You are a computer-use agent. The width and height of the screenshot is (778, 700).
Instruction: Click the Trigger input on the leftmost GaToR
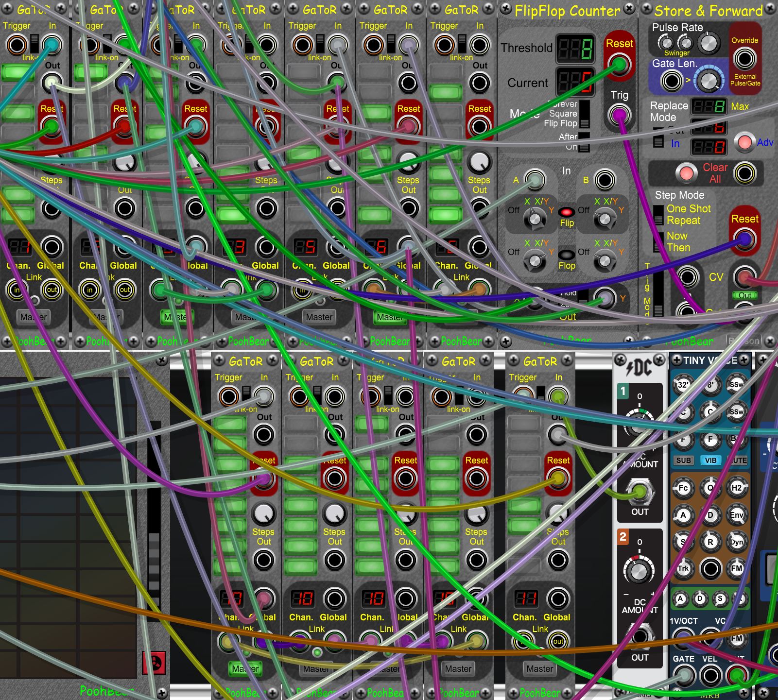[x=16, y=45]
